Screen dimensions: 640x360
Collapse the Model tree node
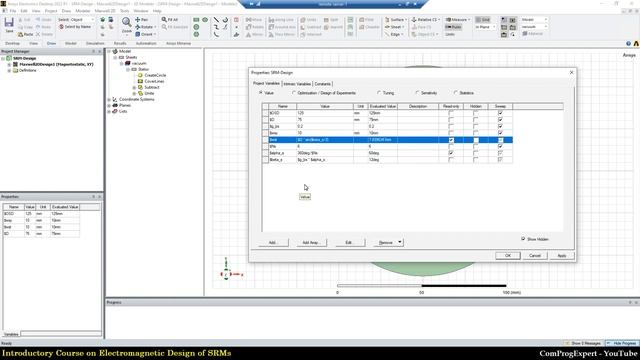(109, 51)
